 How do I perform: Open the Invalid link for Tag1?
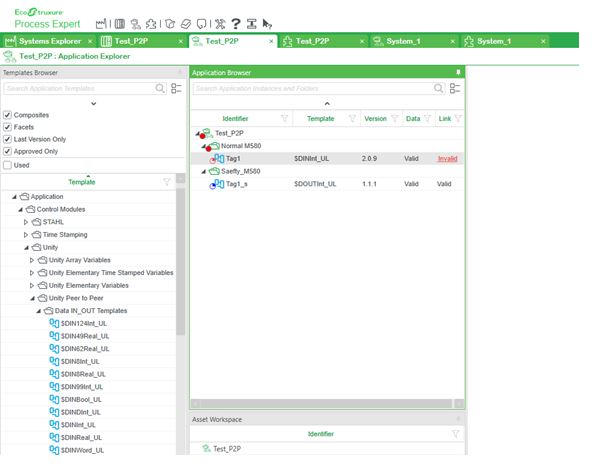tap(447, 159)
